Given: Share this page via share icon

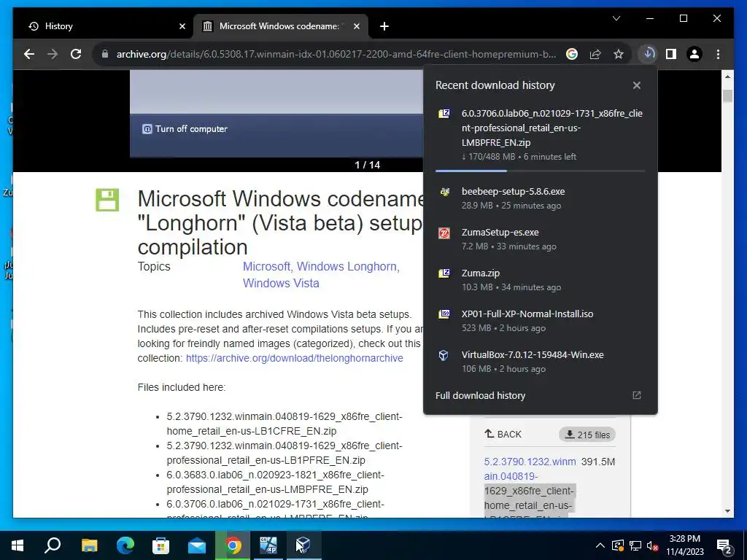Looking at the screenshot, I should [x=595, y=54].
